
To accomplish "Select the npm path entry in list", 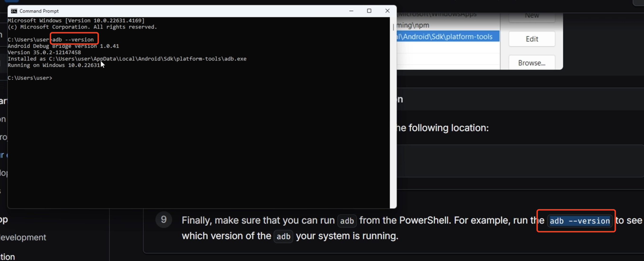I will coord(413,25).
